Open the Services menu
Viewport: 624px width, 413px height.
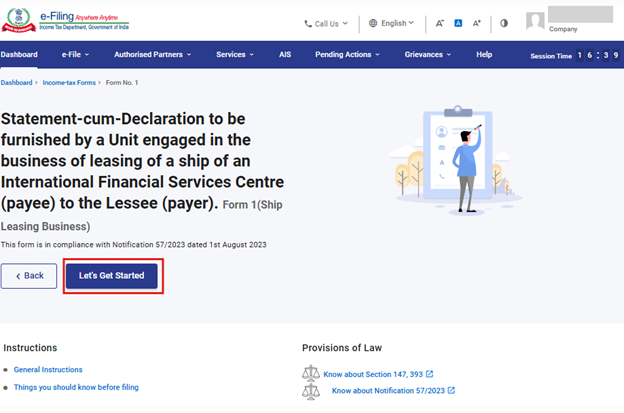pyautogui.click(x=235, y=54)
